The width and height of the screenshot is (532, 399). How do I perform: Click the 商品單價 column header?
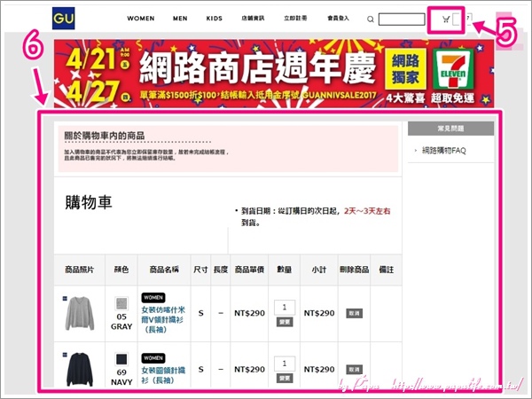tap(249, 270)
